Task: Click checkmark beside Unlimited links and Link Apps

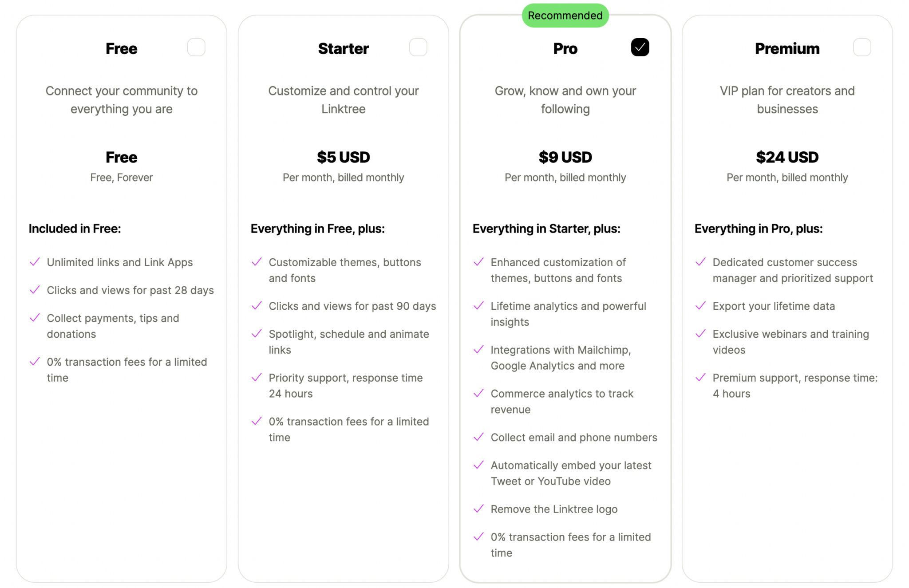Action: [x=35, y=262]
